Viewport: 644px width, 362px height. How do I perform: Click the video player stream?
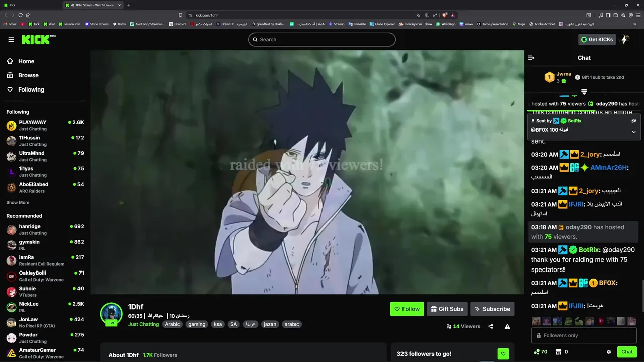(307, 172)
